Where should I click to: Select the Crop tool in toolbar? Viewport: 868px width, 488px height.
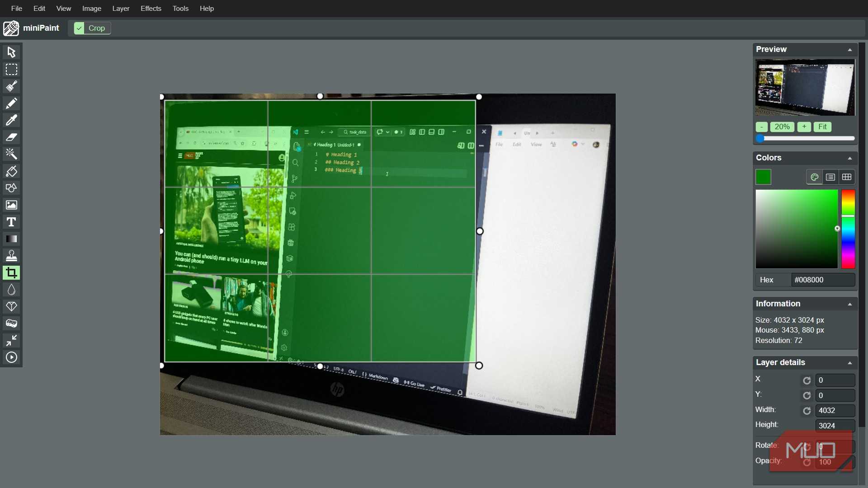click(x=11, y=273)
